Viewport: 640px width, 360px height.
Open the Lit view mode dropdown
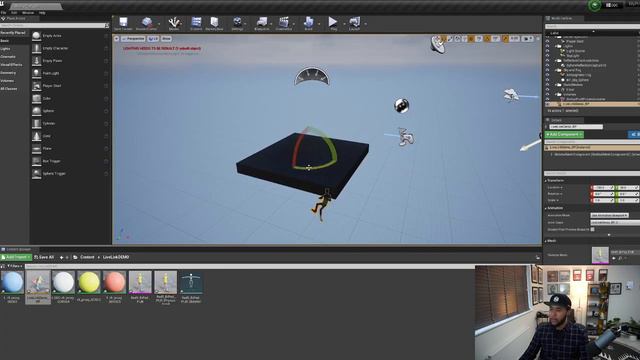coord(153,39)
